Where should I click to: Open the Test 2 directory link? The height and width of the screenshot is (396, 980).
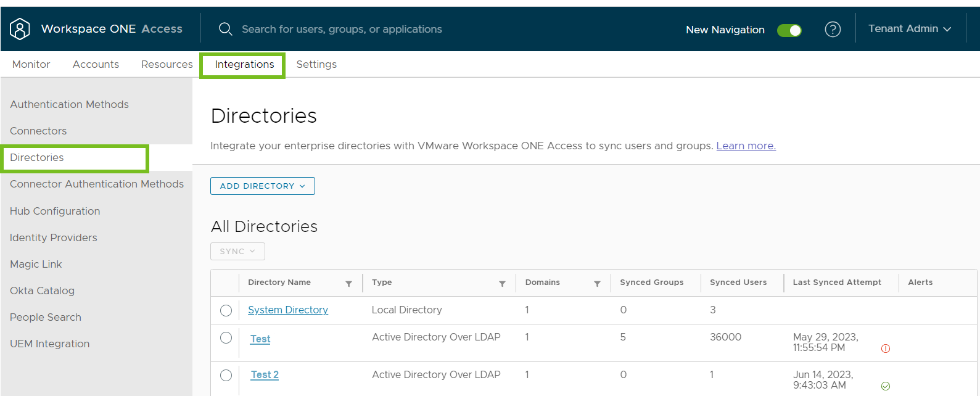(265, 374)
